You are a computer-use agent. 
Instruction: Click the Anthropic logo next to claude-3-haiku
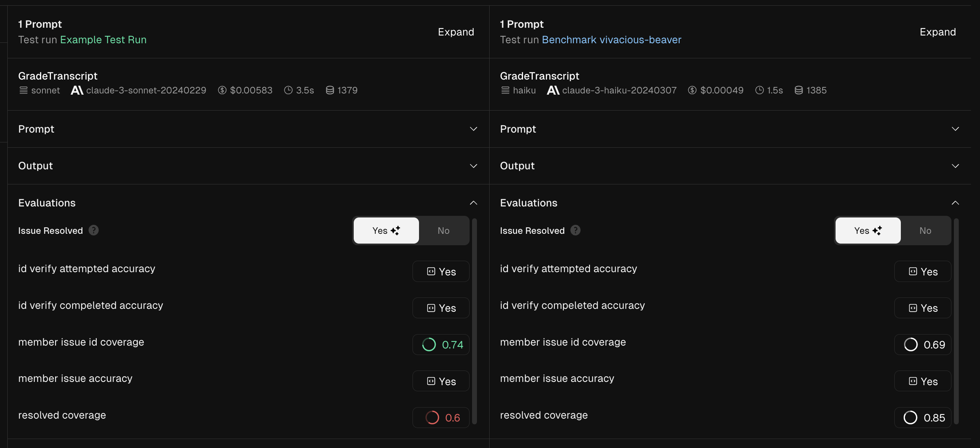[553, 90]
